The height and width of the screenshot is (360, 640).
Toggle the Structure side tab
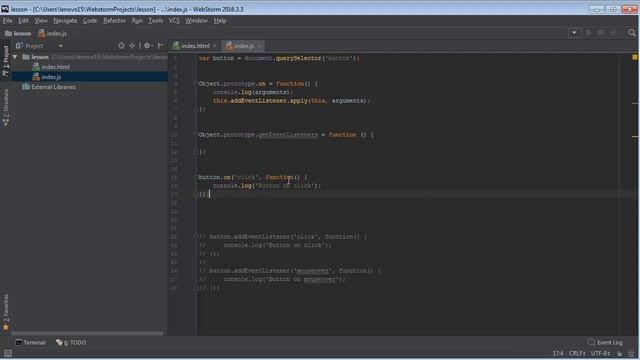[5, 107]
